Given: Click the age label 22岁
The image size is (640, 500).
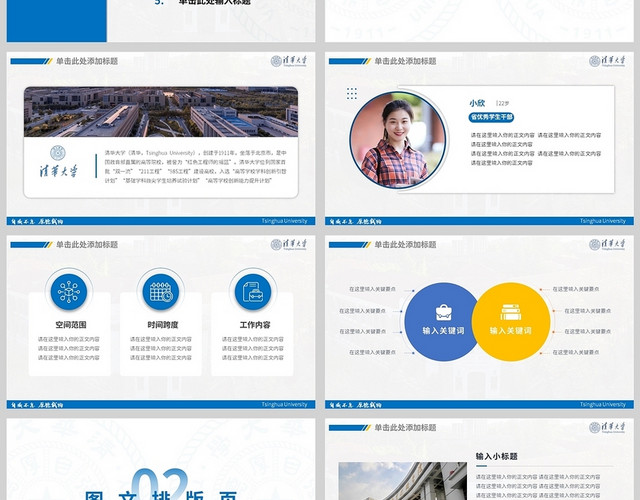Looking at the screenshot, I should point(503,104).
